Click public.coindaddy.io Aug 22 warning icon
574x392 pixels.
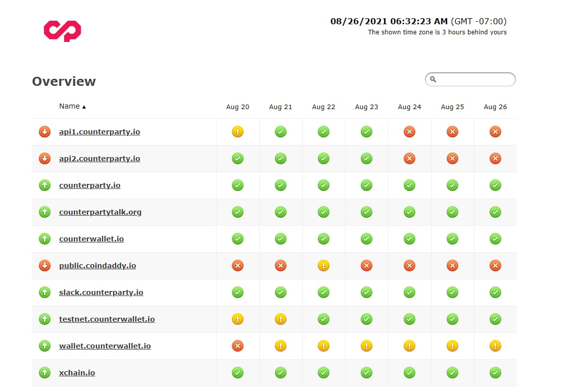coord(323,265)
